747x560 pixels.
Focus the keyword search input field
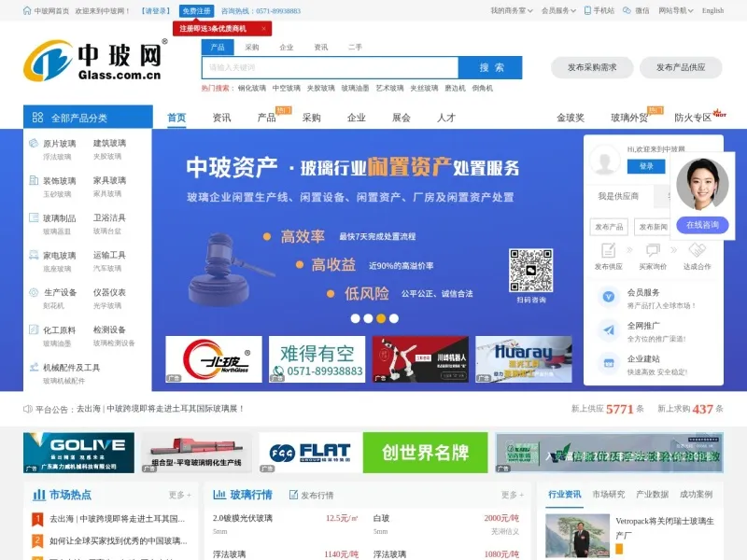(330, 67)
